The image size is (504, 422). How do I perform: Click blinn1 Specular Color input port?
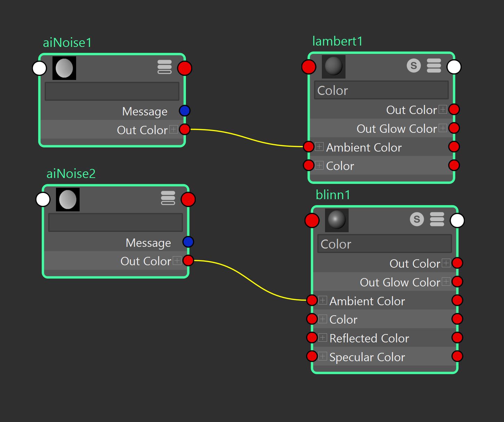(x=312, y=356)
